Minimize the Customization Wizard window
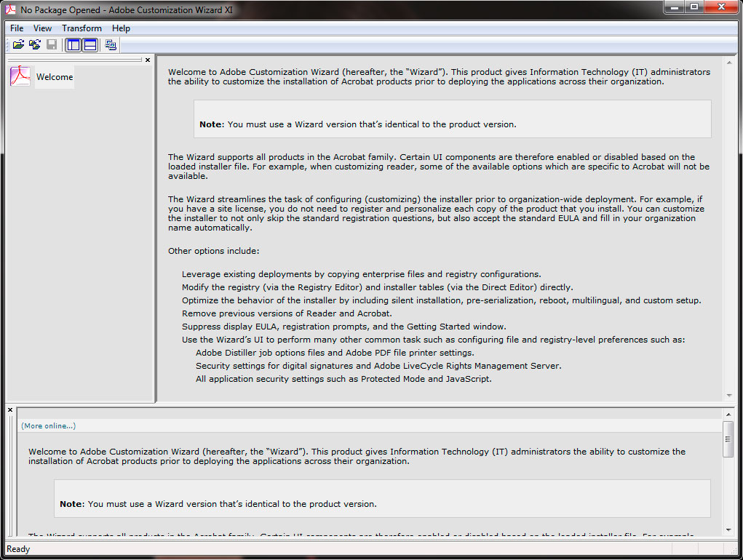This screenshot has height=560, width=743. pos(675,7)
